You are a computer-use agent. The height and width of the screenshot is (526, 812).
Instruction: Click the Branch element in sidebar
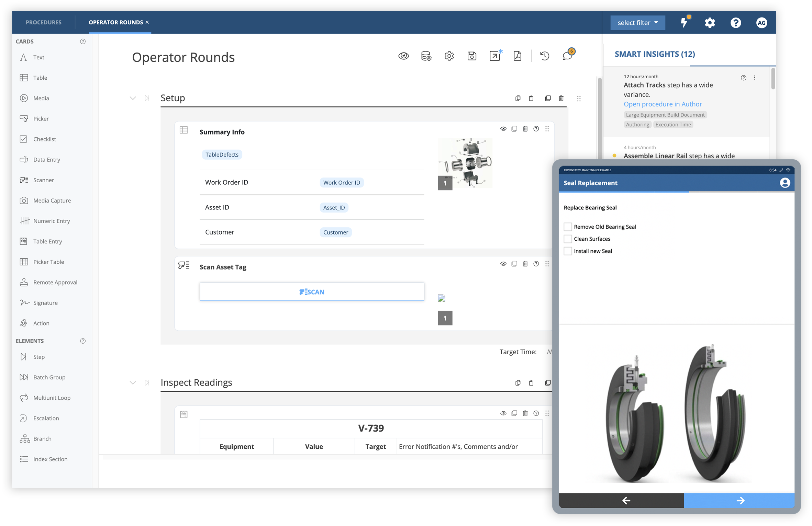tap(43, 438)
